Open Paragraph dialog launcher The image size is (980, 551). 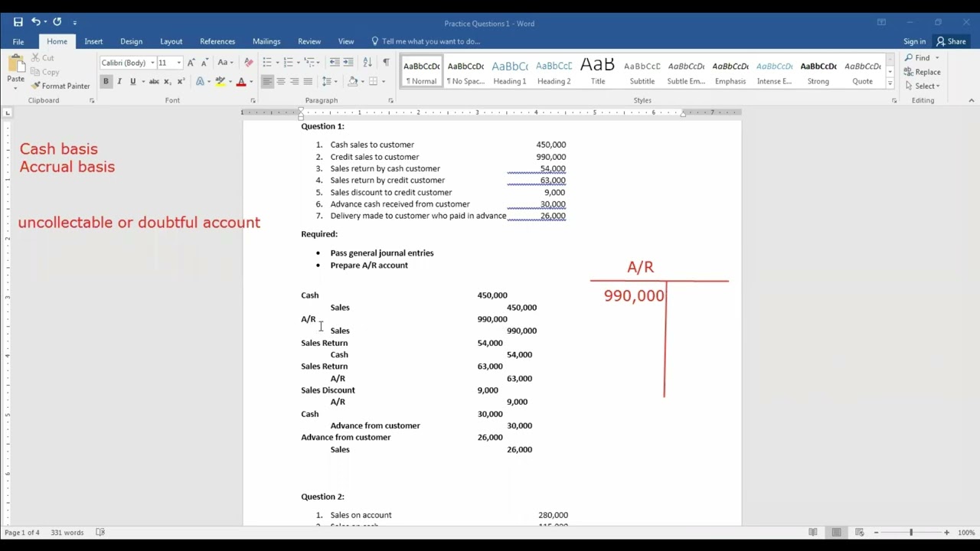coord(390,100)
